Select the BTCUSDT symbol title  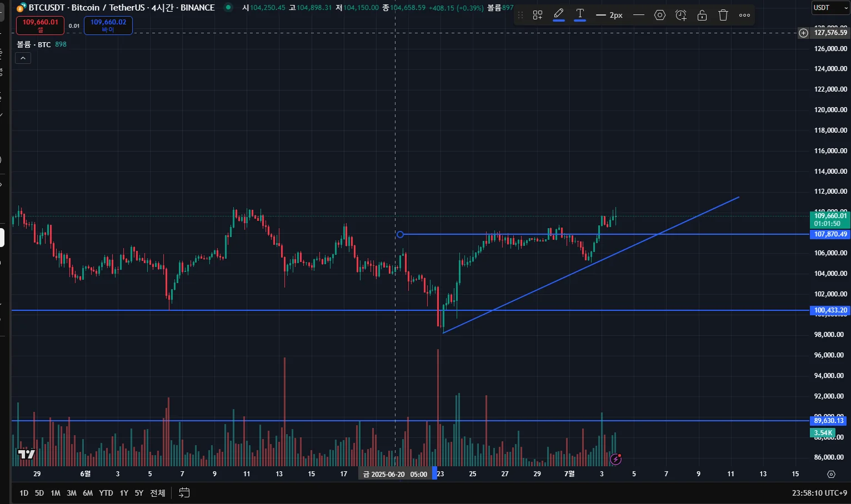pyautogui.click(x=121, y=8)
